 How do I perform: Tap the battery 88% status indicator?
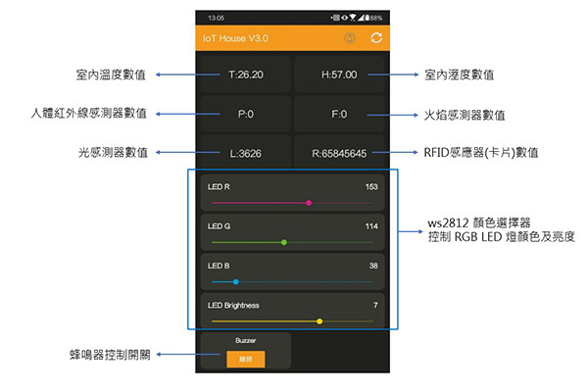(374, 18)
